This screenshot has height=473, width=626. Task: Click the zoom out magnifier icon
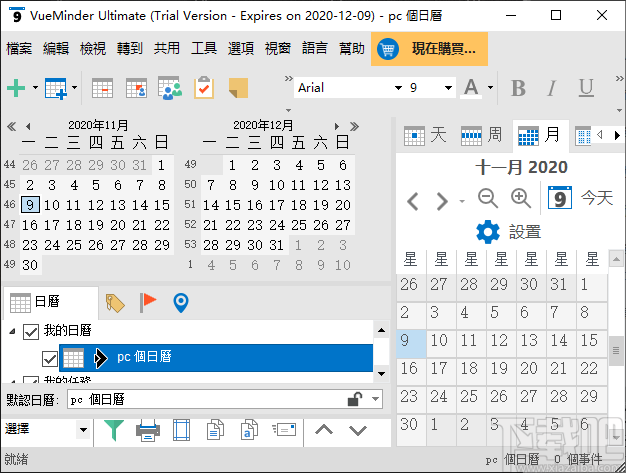pos(488,198)
